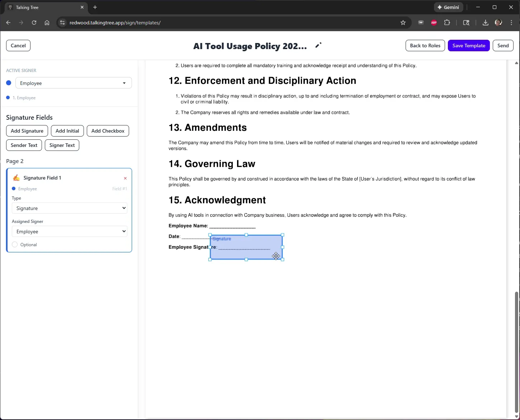Click Signer Text button
The width and height of the screenshot is (520, 420).
tap(62, 145)
